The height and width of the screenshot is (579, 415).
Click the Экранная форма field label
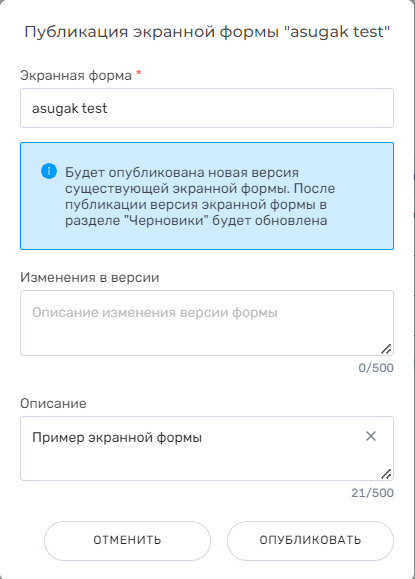click(76, 76)
